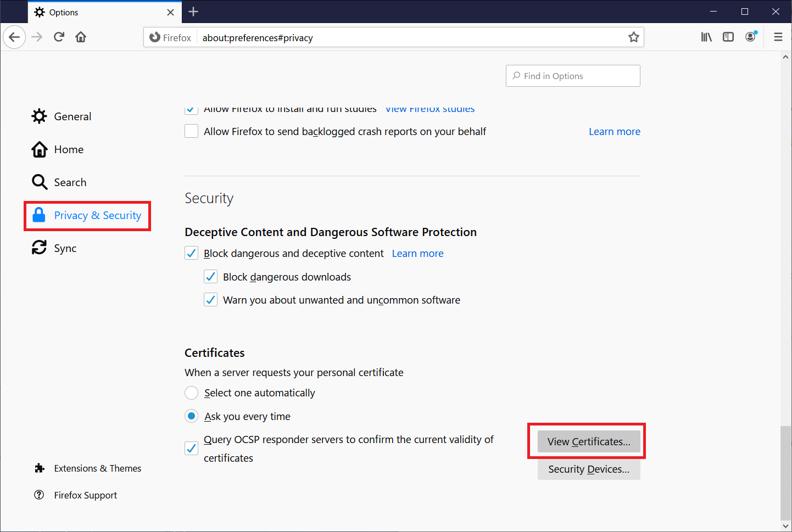The height and width of the screenshot is (532, 792).
Task: Open the sidebar panel icon
Action: point(728,37)
